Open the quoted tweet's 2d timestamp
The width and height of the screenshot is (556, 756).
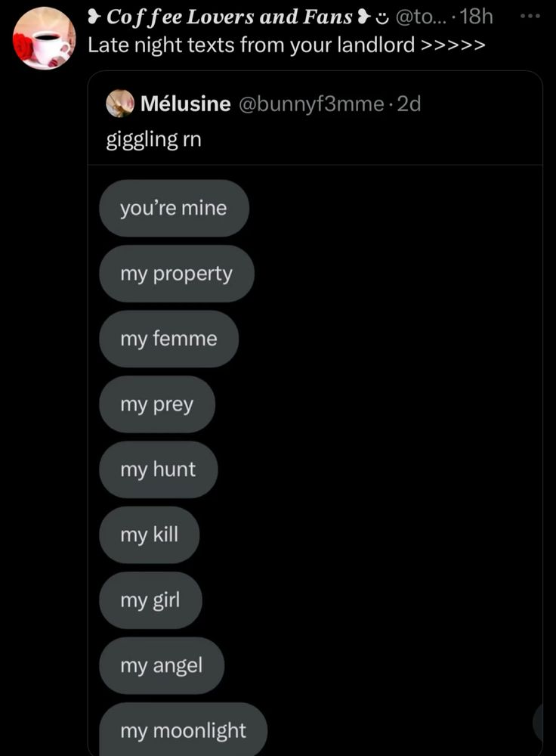click(x=409, y=104)
